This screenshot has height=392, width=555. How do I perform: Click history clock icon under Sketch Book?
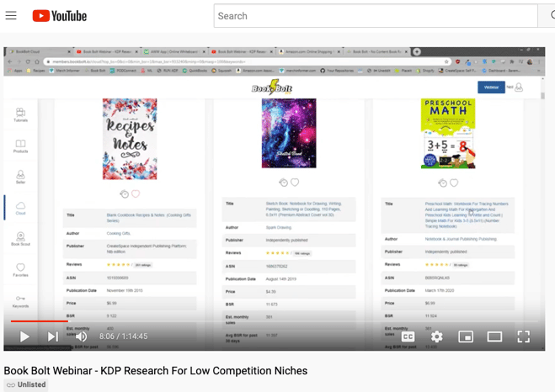(x=284, y=183)
